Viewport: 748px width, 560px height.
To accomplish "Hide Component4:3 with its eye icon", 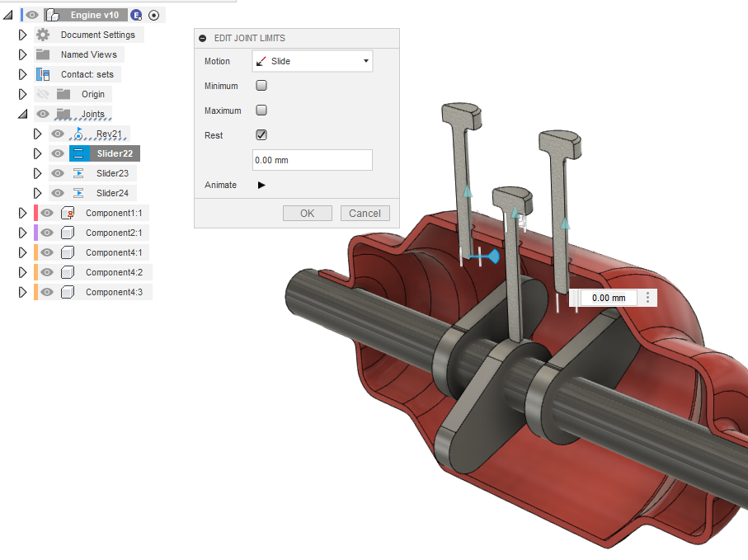I will click(47, 292).
